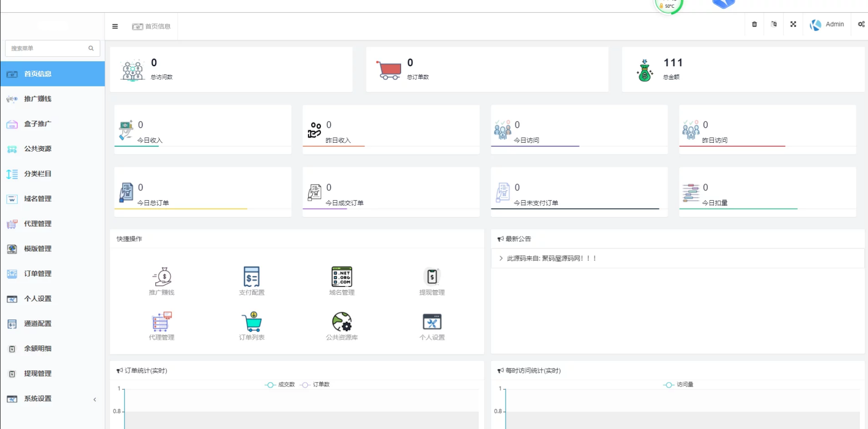The width and height of the screenshot is (868, 429).
Task: Click the trash icon in top bar
Action: pos(754,24)
